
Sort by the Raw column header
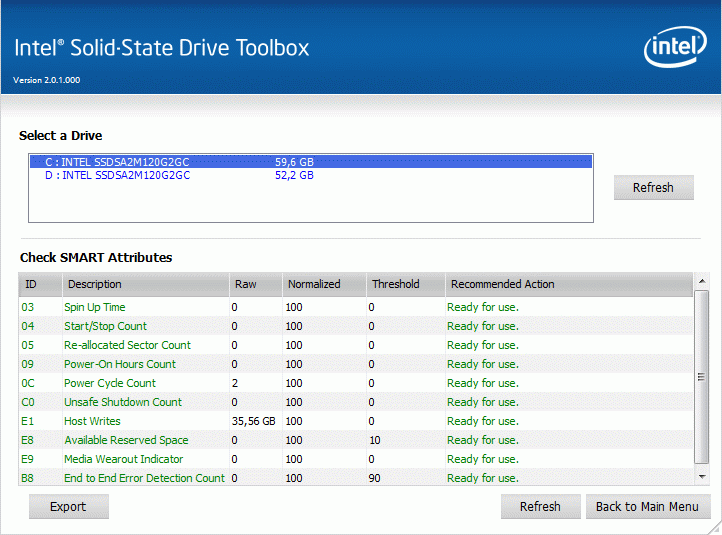tap(256, 284)
